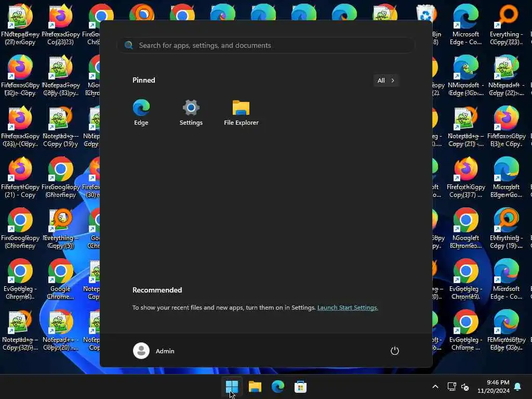
Task: Open Edge from the Pinned apps
Action: point(141,113)
